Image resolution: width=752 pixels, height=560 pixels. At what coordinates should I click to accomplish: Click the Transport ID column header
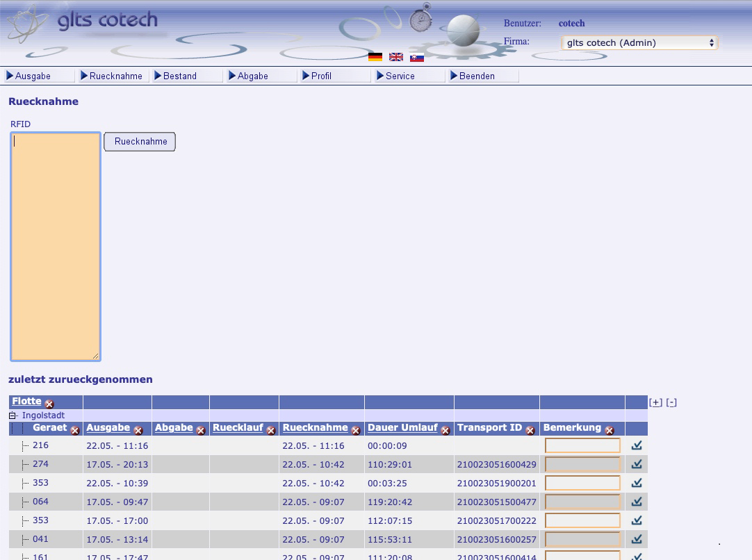tap(489, 428)
